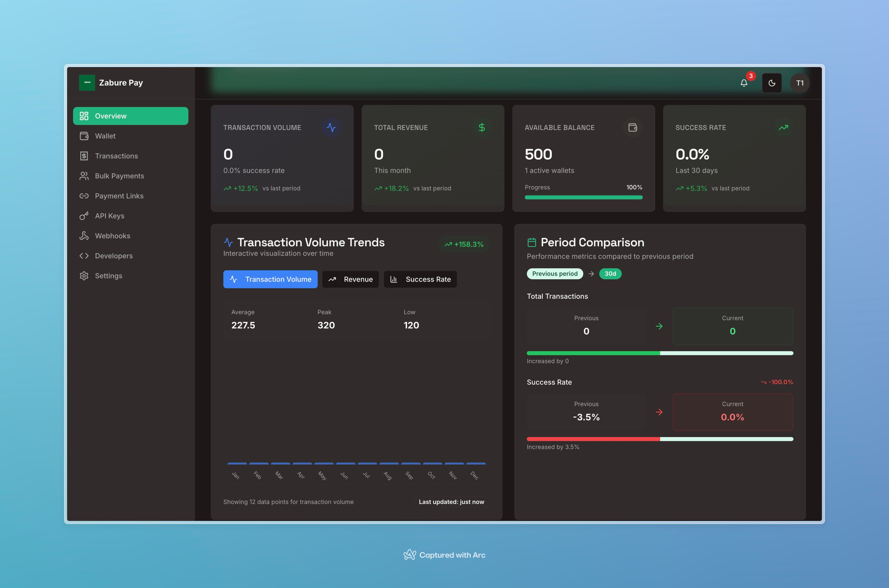Switch chart to Revenue view
Screen dimensions: 889x588
pyautogui.click(x=350, y=279)
